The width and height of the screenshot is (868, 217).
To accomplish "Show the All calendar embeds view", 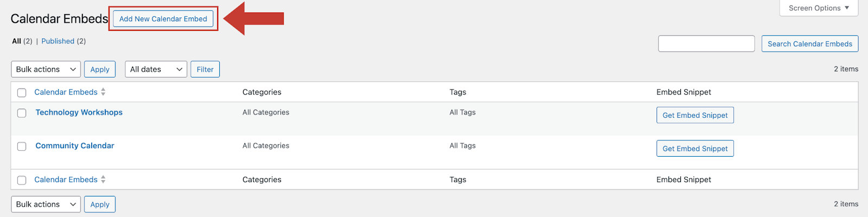I will pyautogui.click(x=17, y=41).
